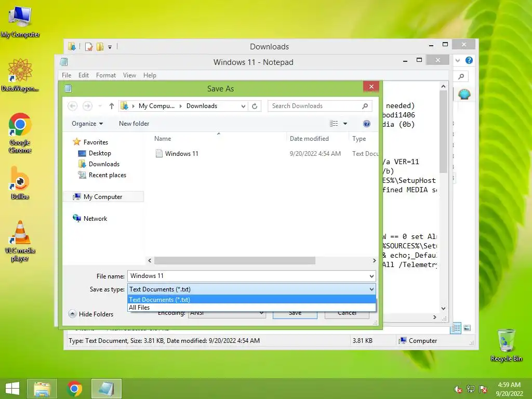The image size is (532, 399).
Task: Select My Computer in navigation pane
Action: [x=103, y=197]
